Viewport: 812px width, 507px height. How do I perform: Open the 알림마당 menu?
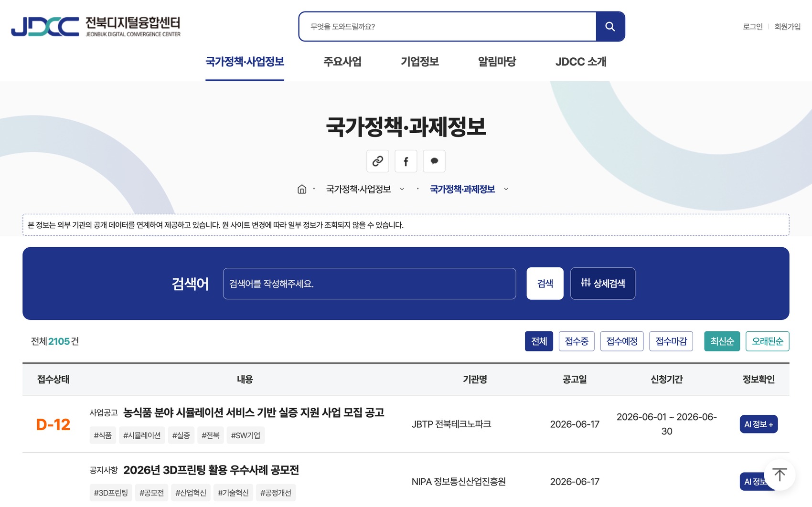pos(497,62)
